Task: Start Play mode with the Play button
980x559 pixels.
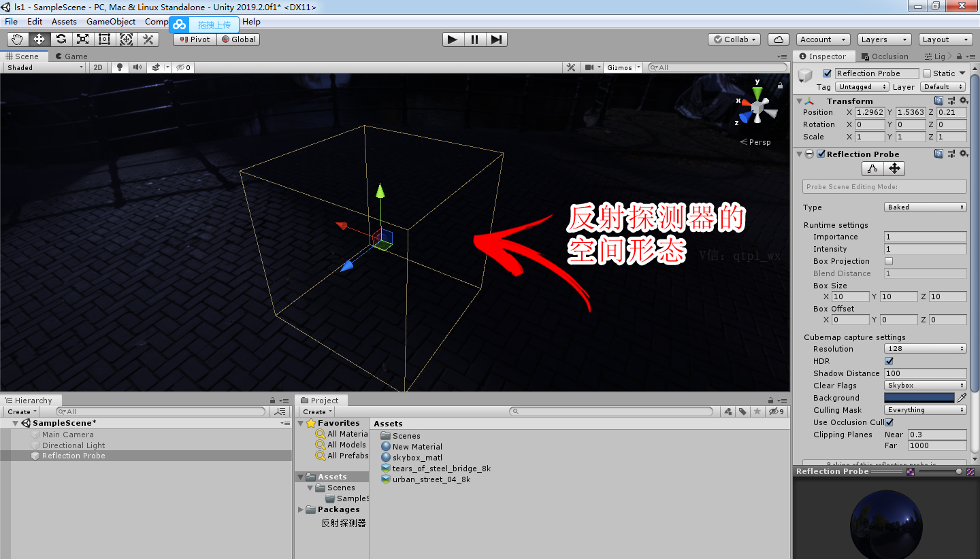Action: click(453, 39)
